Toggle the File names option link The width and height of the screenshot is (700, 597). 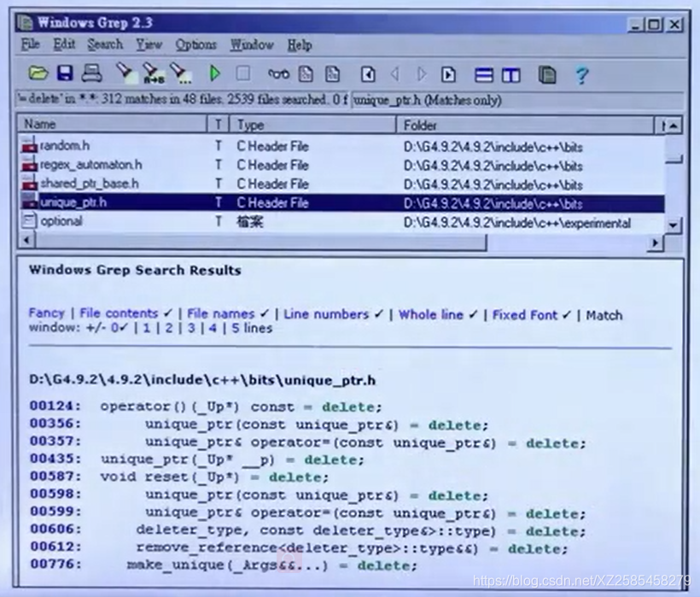[x=220, y=314]
